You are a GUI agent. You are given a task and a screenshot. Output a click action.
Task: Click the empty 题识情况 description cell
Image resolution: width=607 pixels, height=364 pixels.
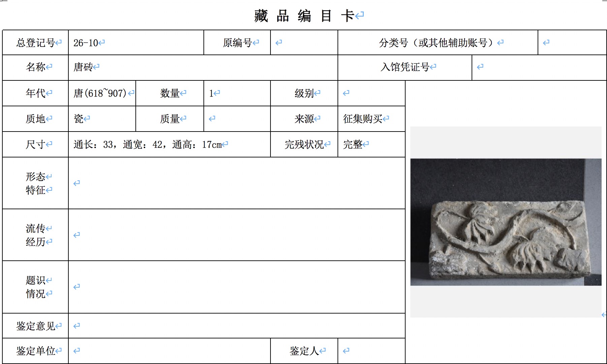[237, 287]
